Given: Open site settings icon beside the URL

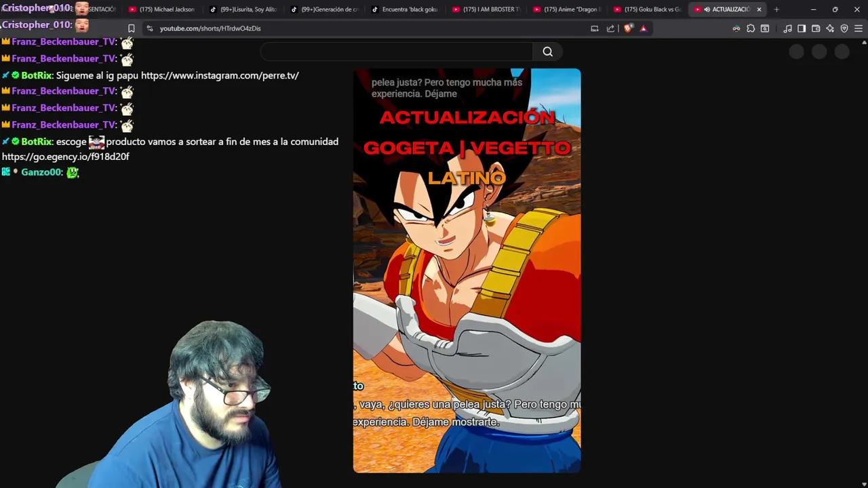Looking at the screenshot, I should click(x=149, y=28).
